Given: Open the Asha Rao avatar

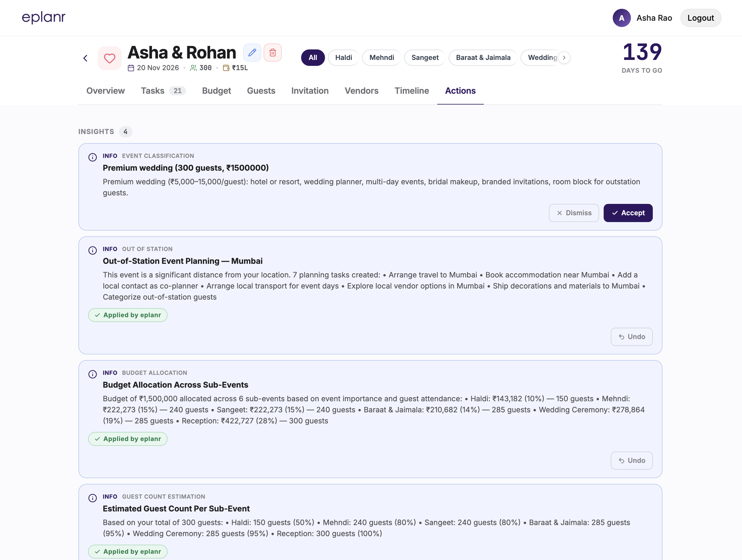Looking at the screenshot, I should click(x=622, y=18).
